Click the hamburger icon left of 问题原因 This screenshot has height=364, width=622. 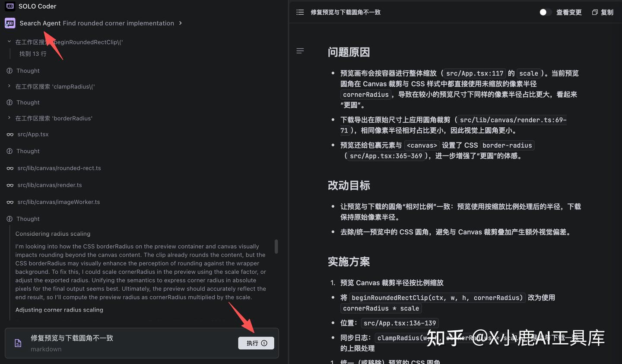(300, 51)
